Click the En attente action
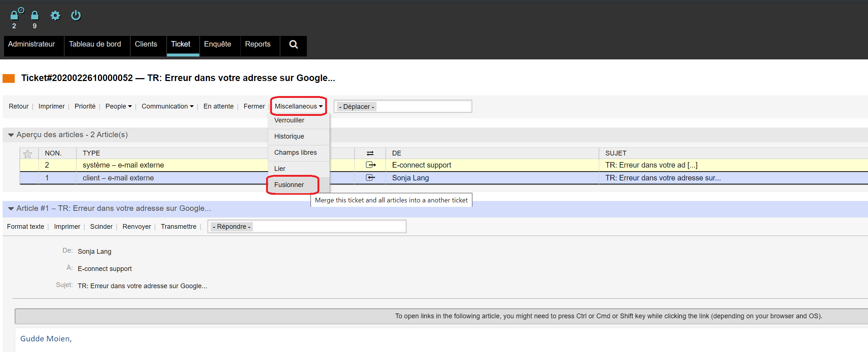 [218, 106]
